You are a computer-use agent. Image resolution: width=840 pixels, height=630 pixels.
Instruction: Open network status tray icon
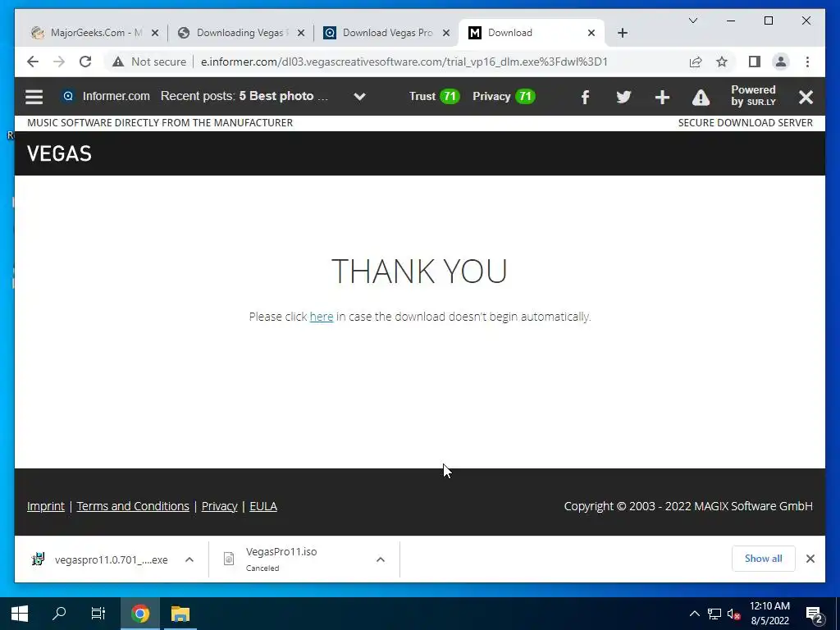[714, 614]
